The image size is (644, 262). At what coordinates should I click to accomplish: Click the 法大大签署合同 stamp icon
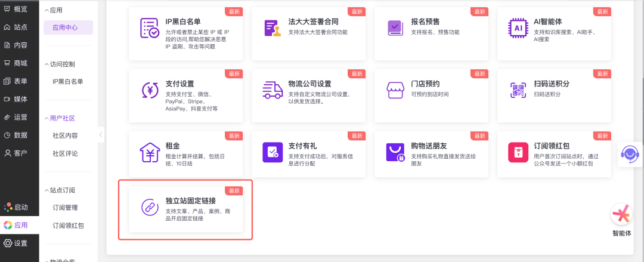pos(273,28)
